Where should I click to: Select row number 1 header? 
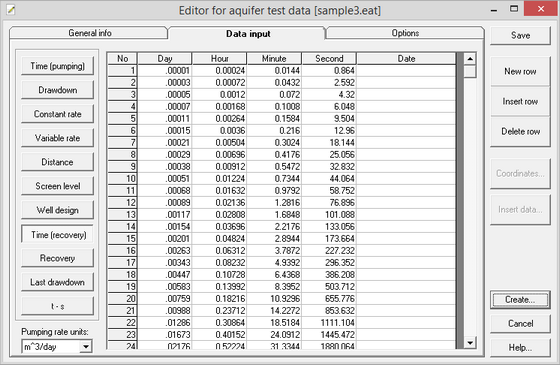(x=122, y=70)
